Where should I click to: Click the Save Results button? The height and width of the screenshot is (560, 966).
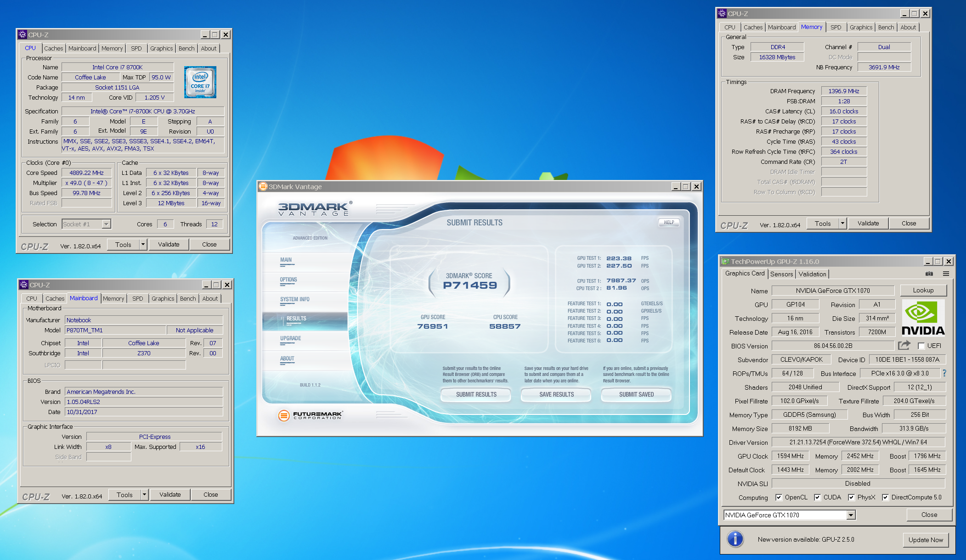pyautogui.click(x=556, y=394)
